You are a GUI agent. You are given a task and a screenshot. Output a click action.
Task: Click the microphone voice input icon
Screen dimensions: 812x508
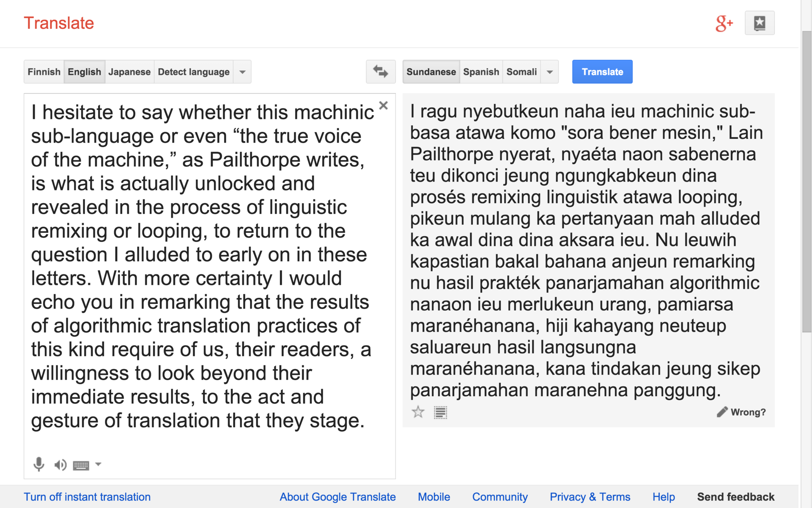(x=38, y=464)
